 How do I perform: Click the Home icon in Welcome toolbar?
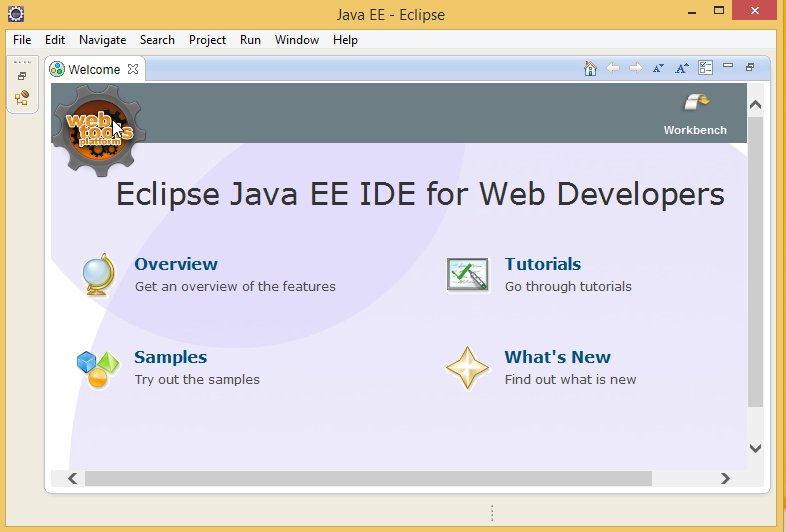pos(590,68)
